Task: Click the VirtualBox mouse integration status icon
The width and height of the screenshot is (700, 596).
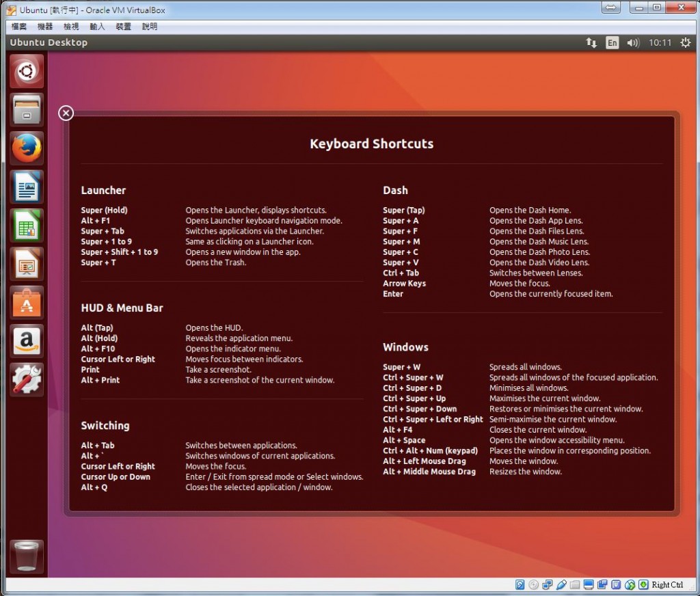Action: [x=630, y=584]
